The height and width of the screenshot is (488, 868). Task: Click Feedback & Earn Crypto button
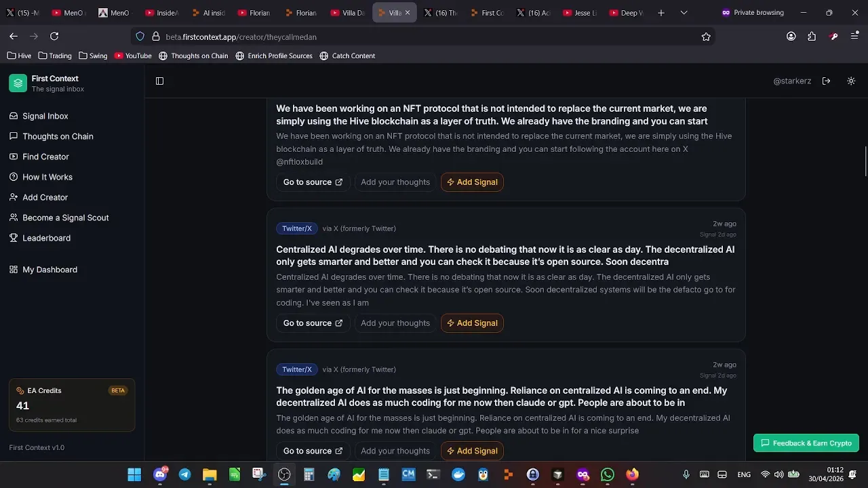click(806, 443)
